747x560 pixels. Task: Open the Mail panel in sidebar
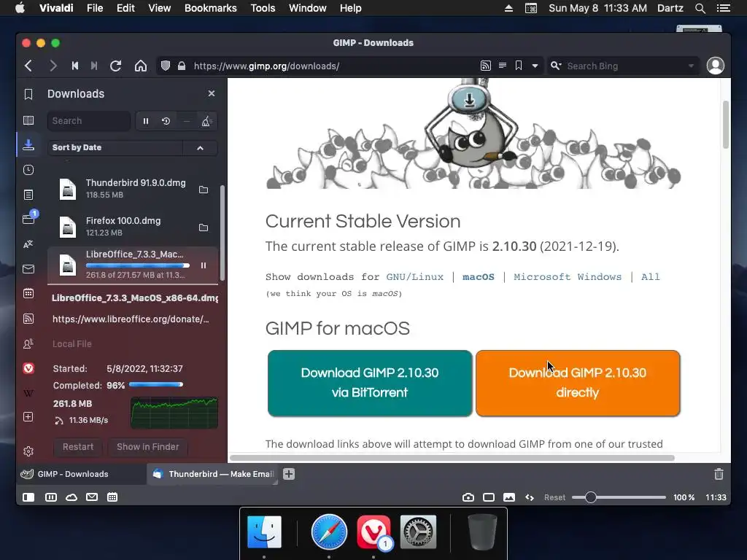coord(28,269)
